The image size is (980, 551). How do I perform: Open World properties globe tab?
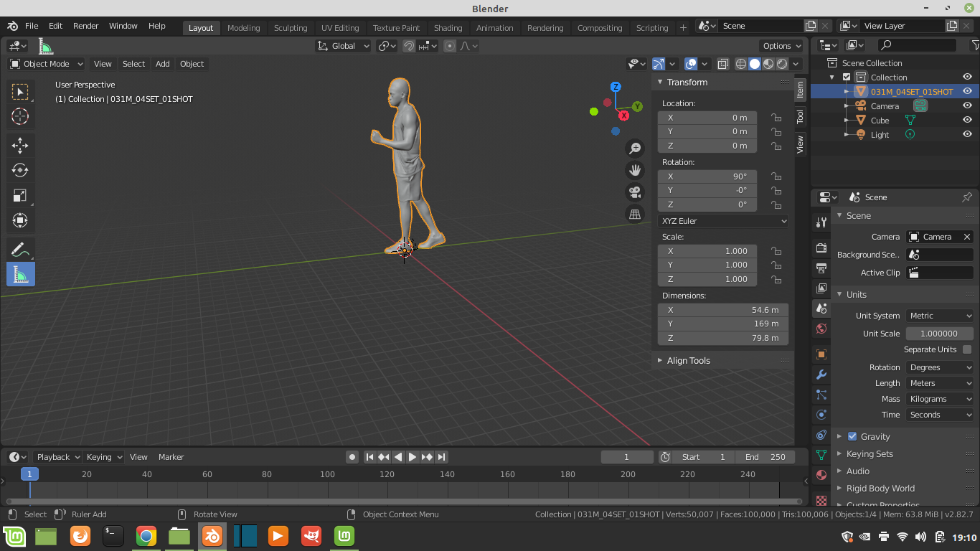821,329
